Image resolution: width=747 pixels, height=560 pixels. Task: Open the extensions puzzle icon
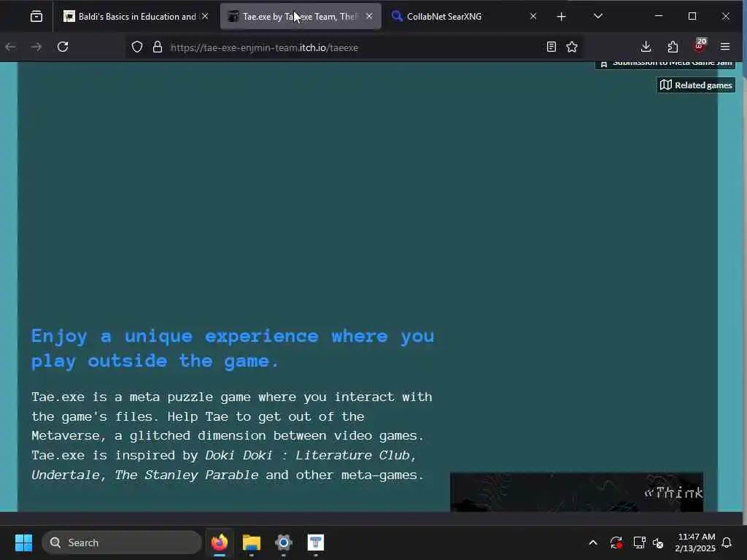coord(673,47)
